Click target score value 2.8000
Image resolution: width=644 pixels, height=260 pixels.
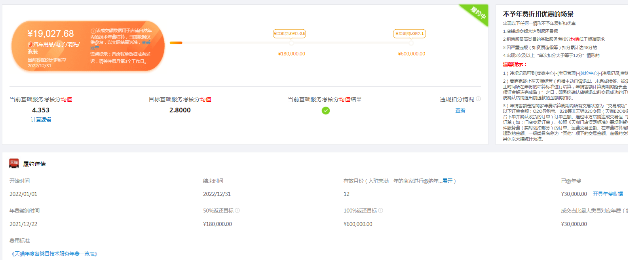coord(180,110)
